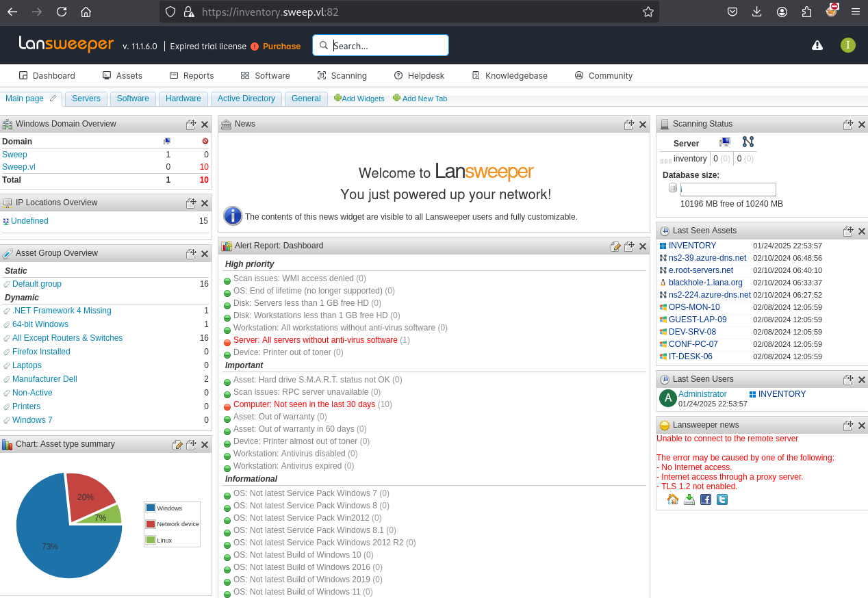Screen dimensions: 868x598
Task: Click the orange Purchase link
Action: click(x=281, y=47)
